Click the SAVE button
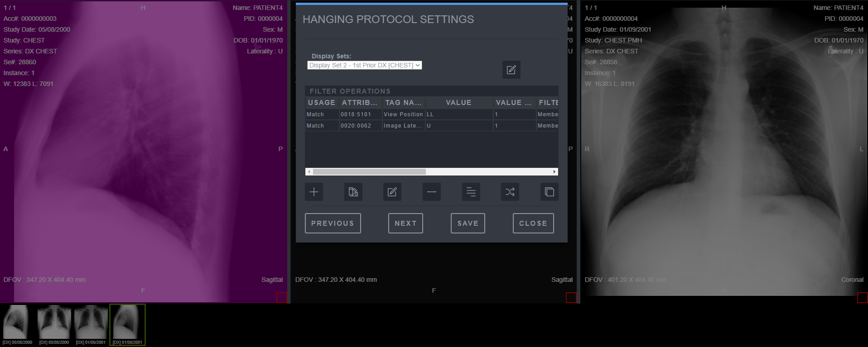Viewport: 868px width, 347px height. [x=468, y=223]
